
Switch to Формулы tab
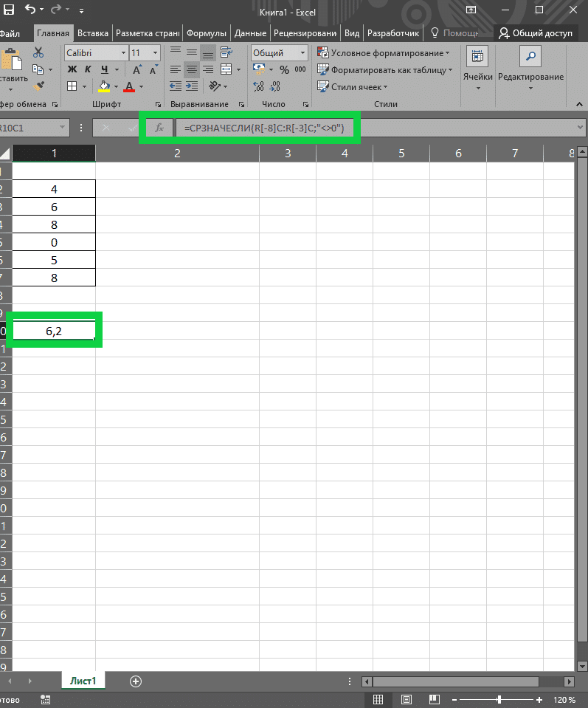coord(207,33)
